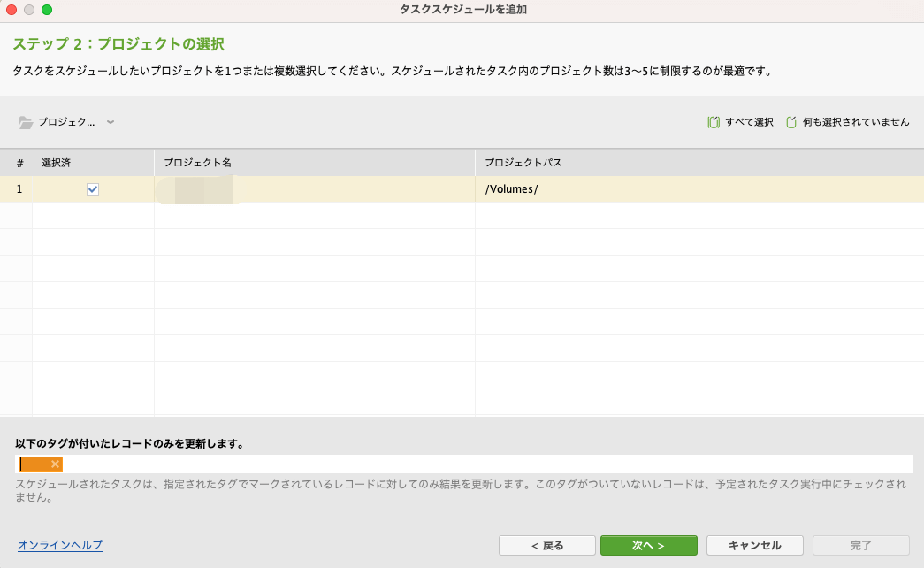Expand the プロジェク... dropdown arrow

[111, 122]
